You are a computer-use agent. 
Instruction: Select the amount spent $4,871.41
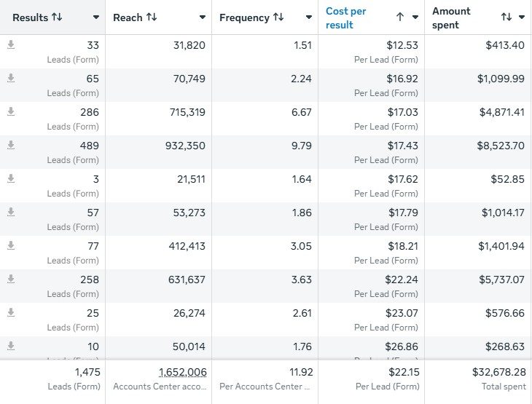click(x=502, y=112)
